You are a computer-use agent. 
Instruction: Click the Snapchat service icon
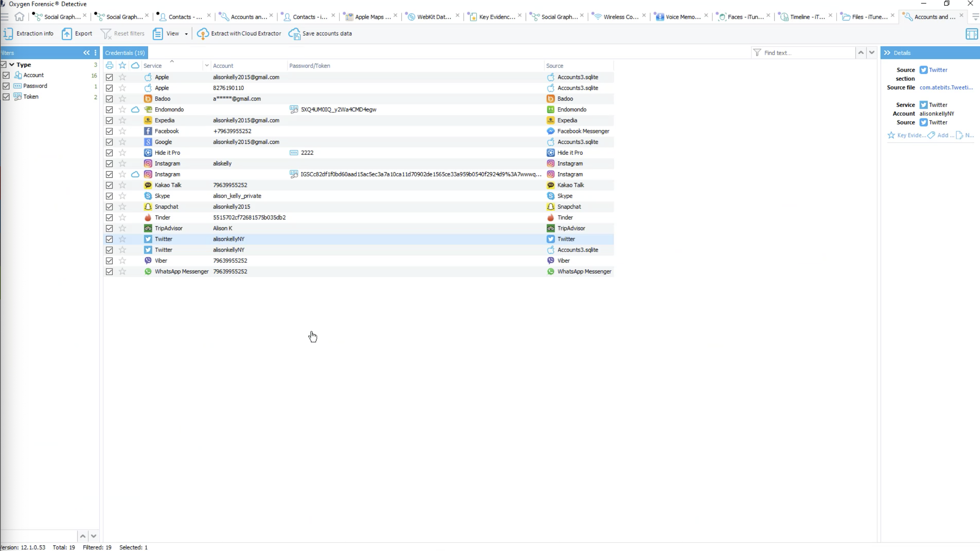click(148, 207)
